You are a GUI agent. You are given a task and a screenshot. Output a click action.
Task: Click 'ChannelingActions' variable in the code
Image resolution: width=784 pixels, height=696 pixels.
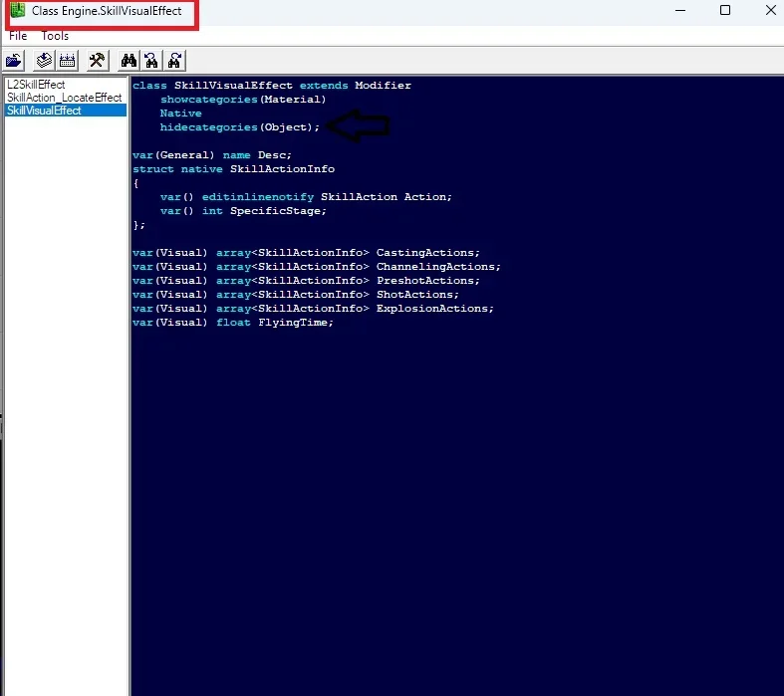click(435, 266)
